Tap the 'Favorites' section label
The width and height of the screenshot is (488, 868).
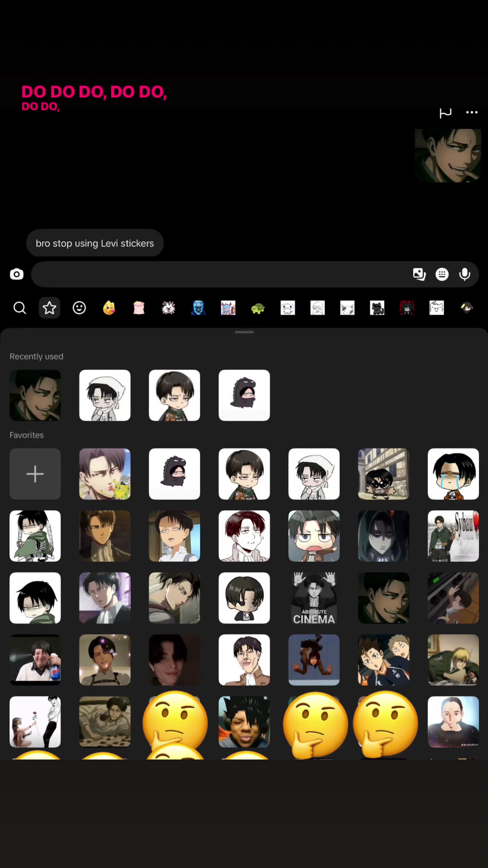pos(27,435)
